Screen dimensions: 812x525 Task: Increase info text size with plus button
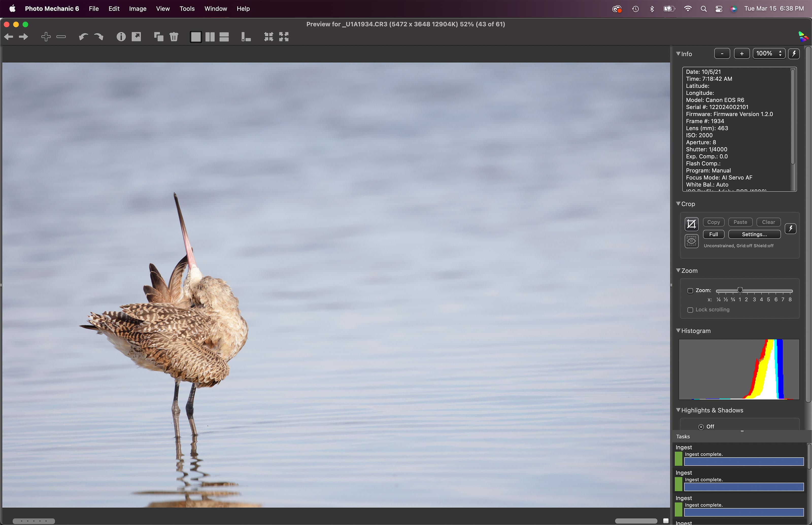click(x=742, y=54)
